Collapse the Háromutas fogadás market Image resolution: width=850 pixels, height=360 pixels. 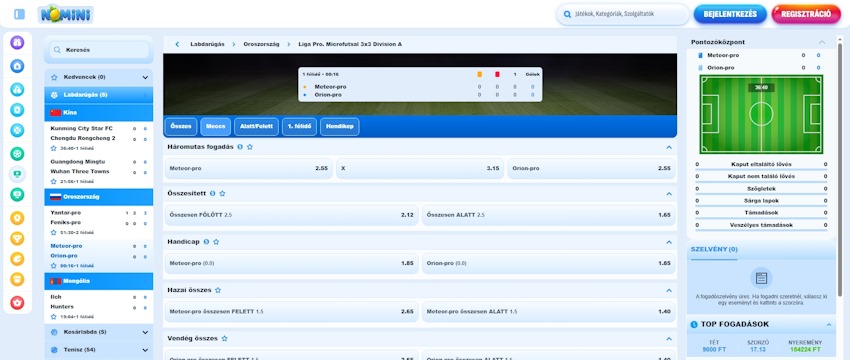pyautogui.click(x=669, y=147)
